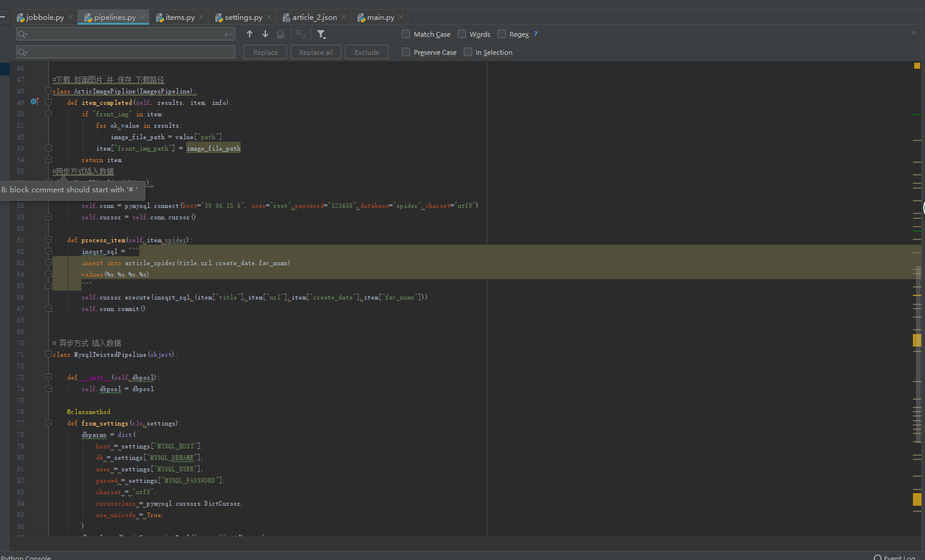Enable the Match Case checkbox
The image size is (925, 560).
click(406, 34)
